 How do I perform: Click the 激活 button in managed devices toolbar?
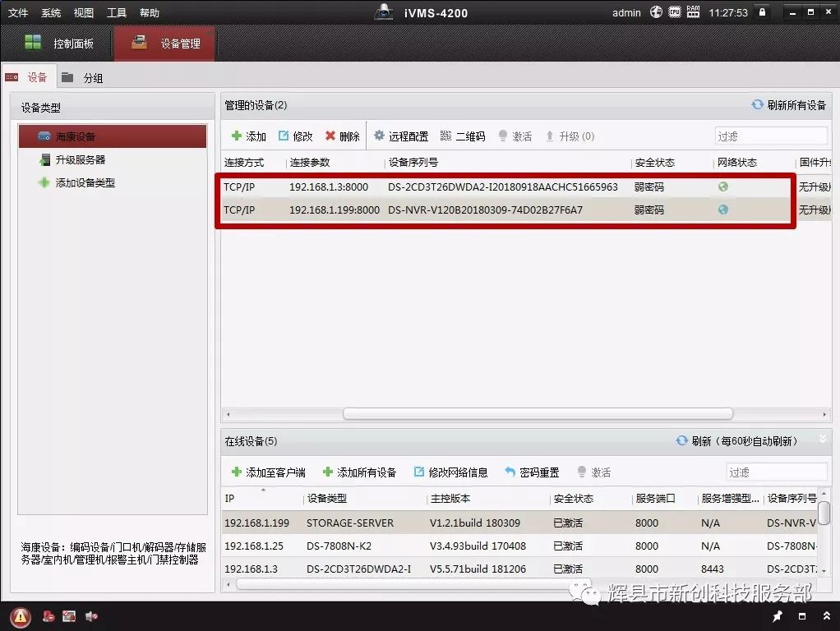[x=515, y=136]
